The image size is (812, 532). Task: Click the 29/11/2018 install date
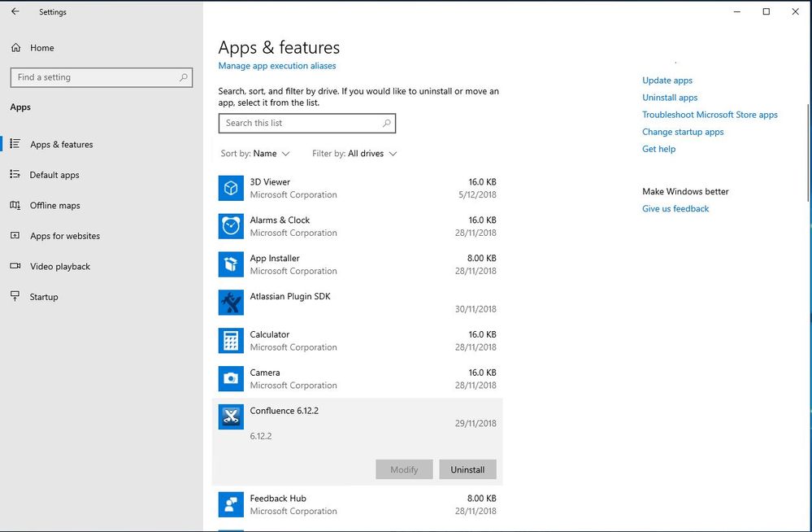click(x=475, y=423)
